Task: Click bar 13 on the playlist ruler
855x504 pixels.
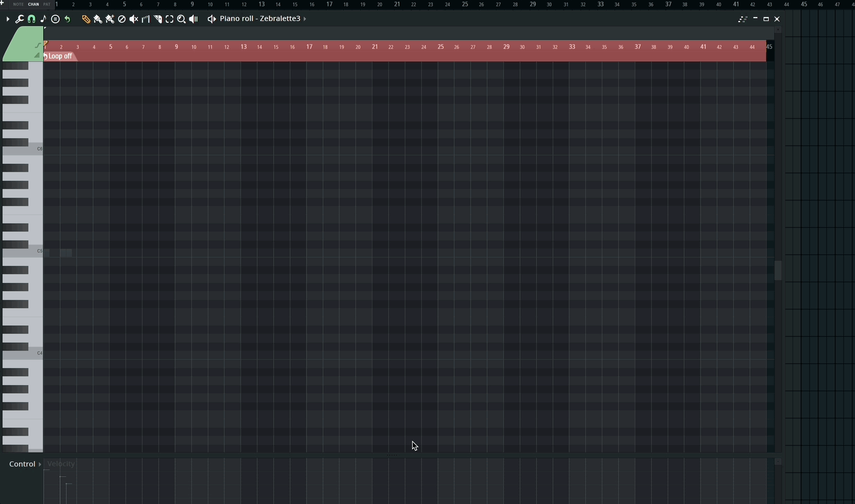Action: 261,4
